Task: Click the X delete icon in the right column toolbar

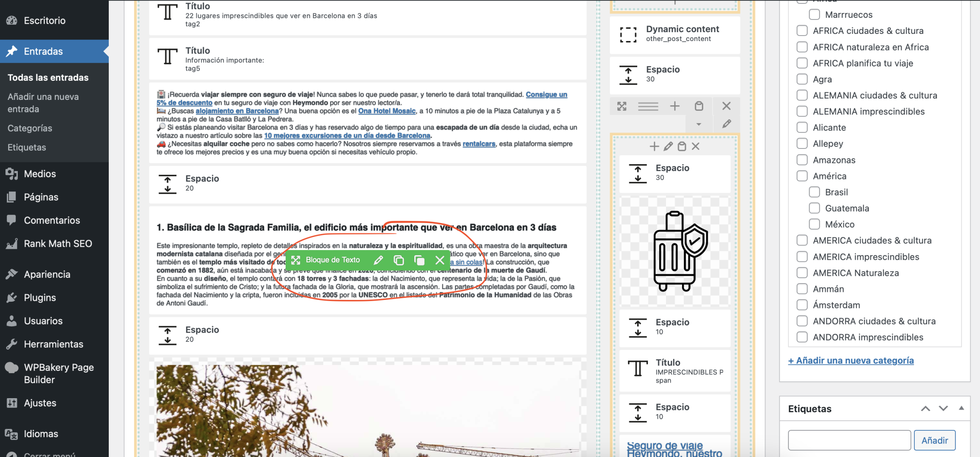Action: click(x=726, y=106)
